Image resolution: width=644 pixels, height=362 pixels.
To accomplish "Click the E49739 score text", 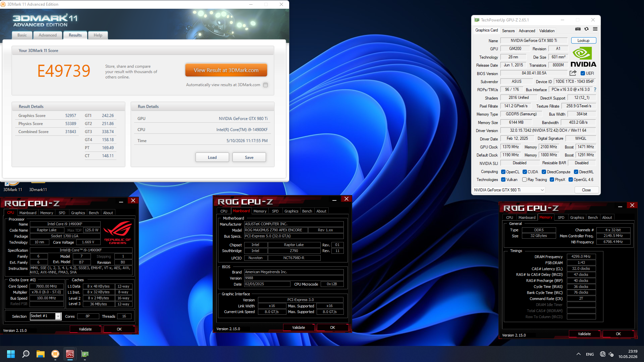I will [64, 71].
